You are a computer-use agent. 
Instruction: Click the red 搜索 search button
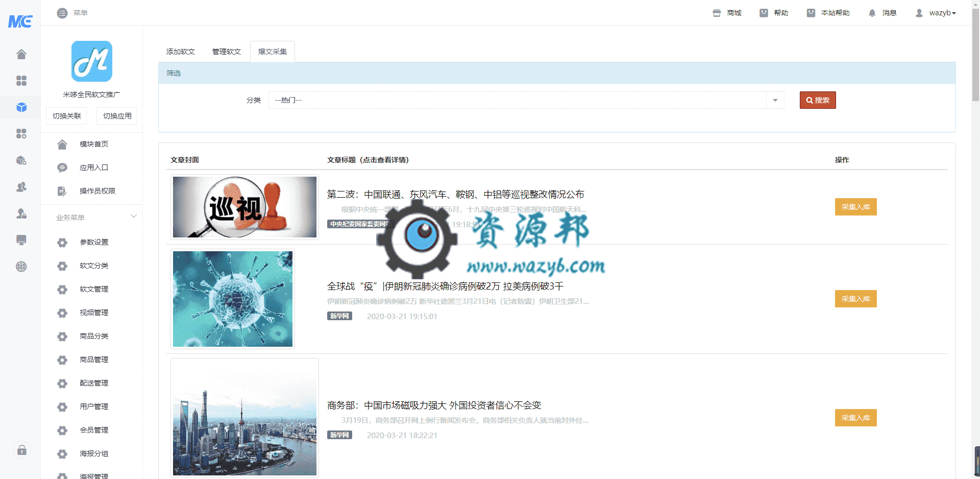818,100
